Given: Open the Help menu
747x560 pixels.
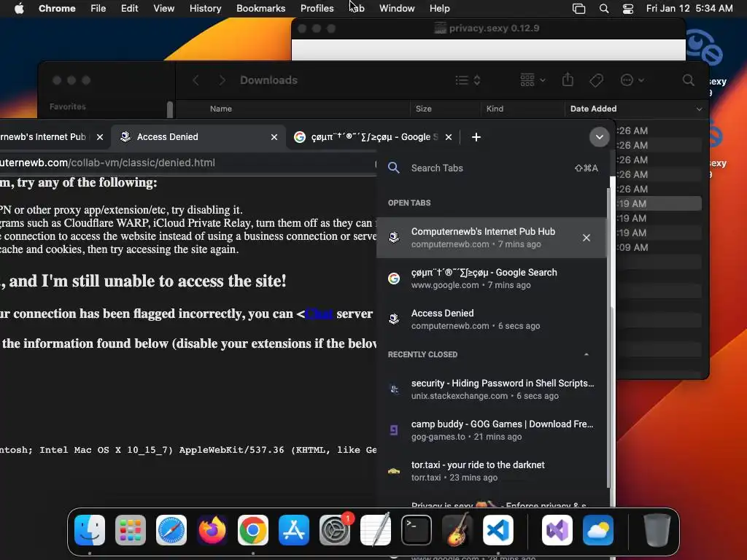Looking at the screenshot, I should (x=439, y=8).
